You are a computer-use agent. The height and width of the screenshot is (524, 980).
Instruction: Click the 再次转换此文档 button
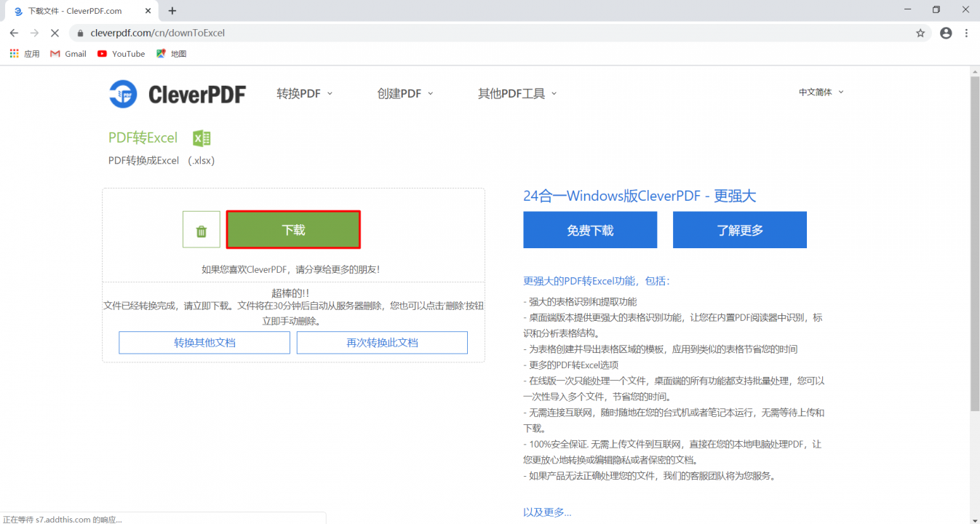click(382, 343)
